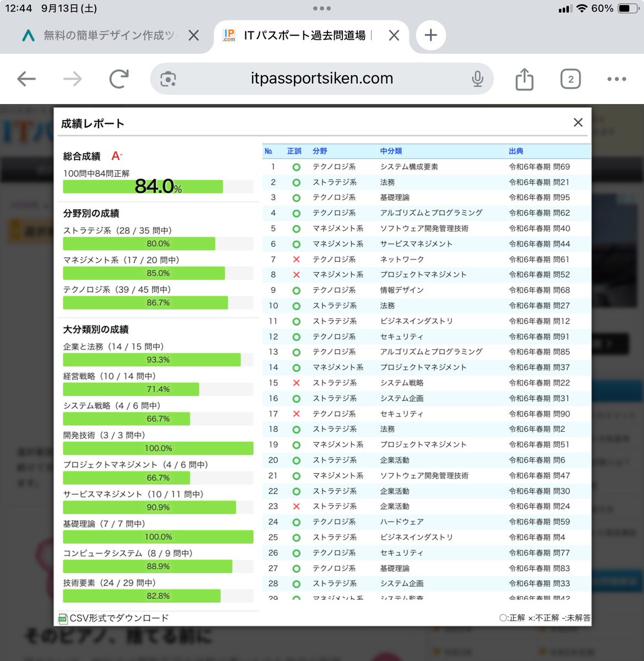Click ネットワーク category in row 7

pyautogui.click(x=402, y=259)
